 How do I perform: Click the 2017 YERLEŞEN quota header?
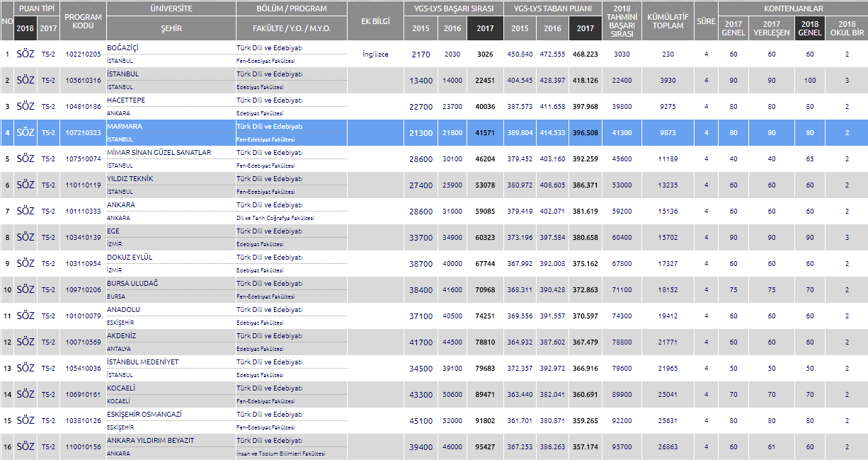tap(771, 28)
